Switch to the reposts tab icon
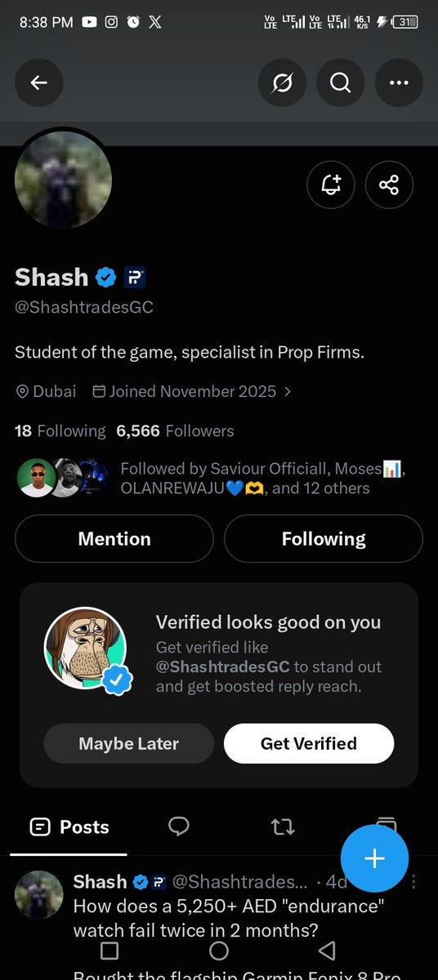 point(283,826)
